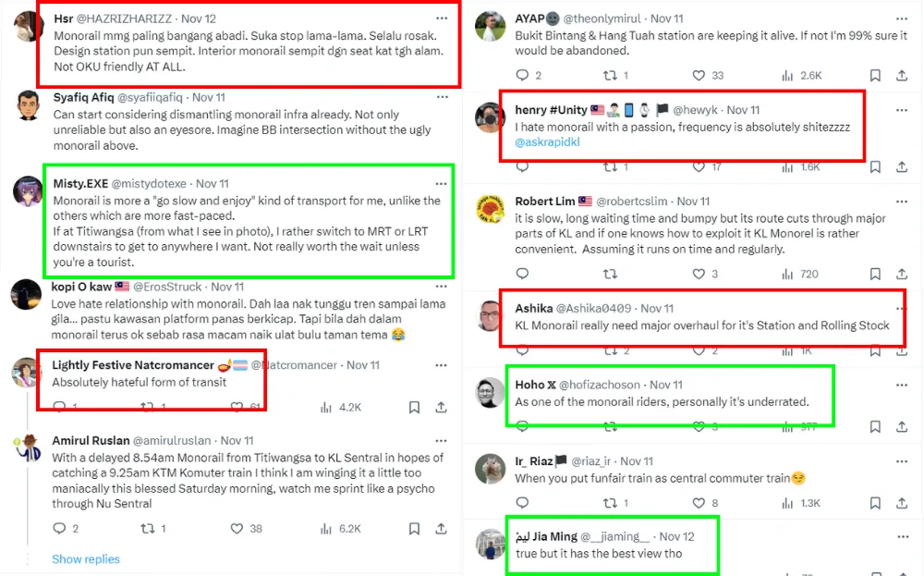Open the @askrapidkl mention link
The width and height of the screenshot is (924, 576).
pyautogui.click(x=547, y=143)
